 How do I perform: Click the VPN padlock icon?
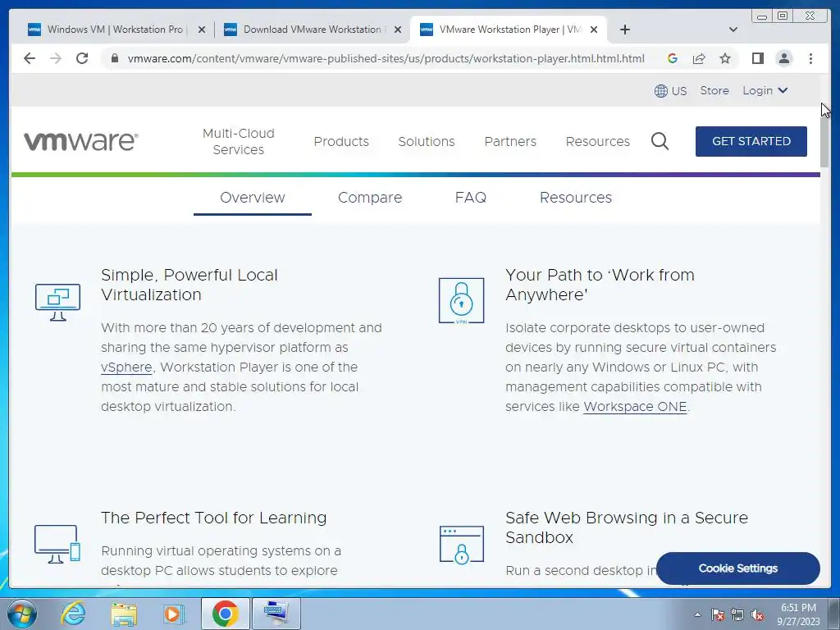point(461,300)
